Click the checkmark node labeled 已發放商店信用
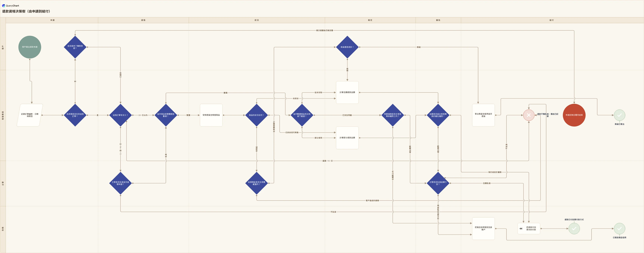 [x=620, y=229]
